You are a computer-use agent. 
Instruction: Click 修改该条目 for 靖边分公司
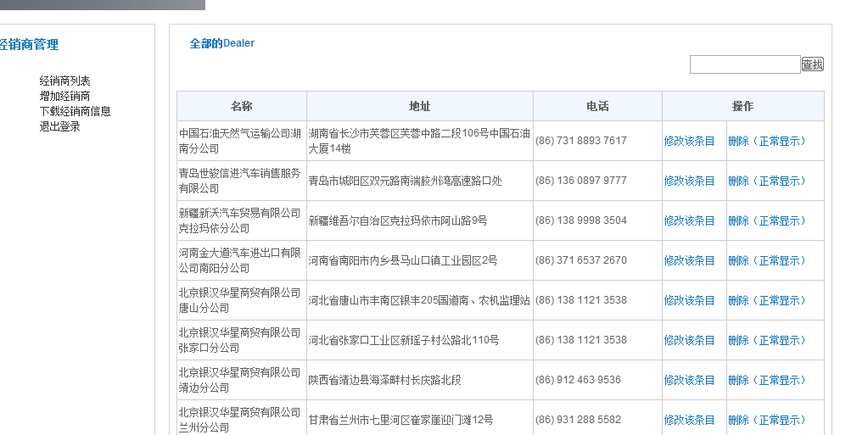point(689,380)
